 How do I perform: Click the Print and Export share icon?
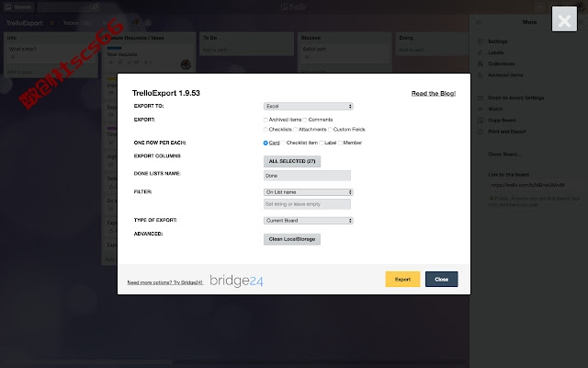point(480,132)
